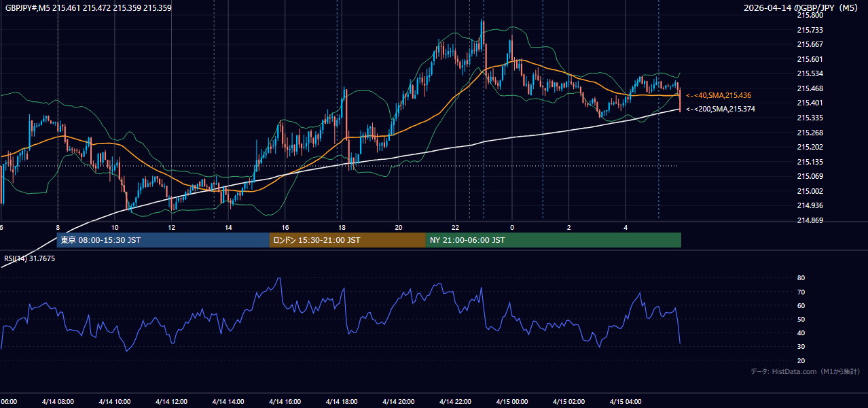Select the 200 SMA 215.374 label
Image resolution: width=868 pixels, height=408 pixels.
pos(720,109)
